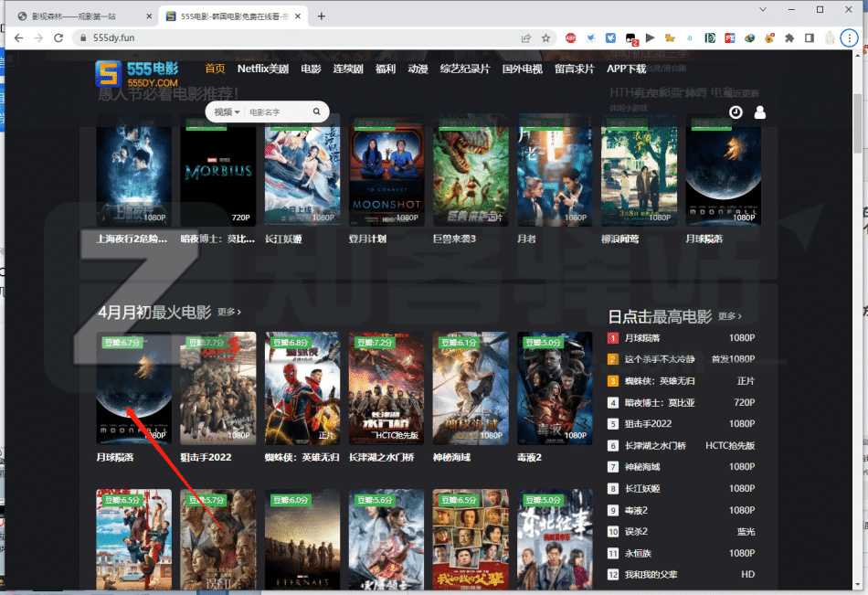Click the user account icon
This screenshot has width=868, height=595.
coord(761,112)
